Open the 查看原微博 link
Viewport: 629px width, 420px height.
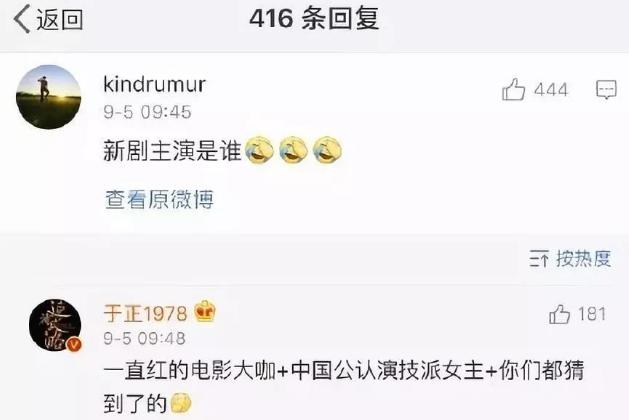pos(159,199)
